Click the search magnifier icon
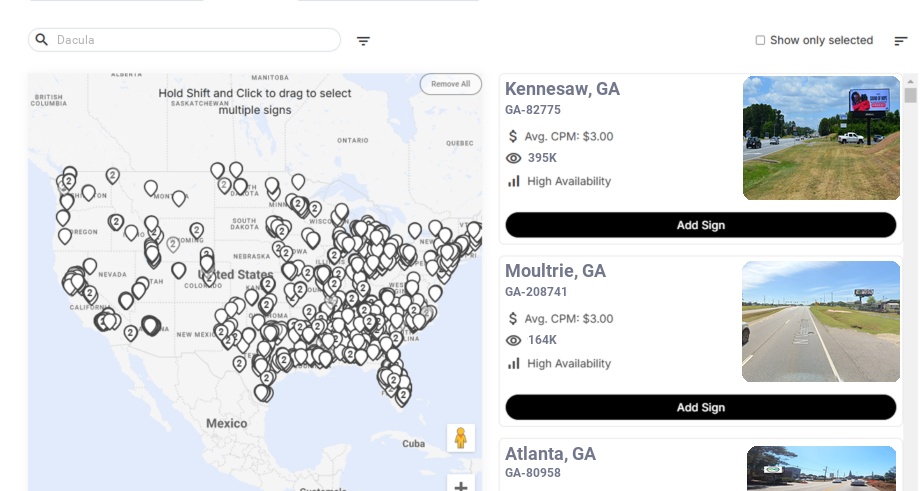920x491 pixels. coord(42,40)
